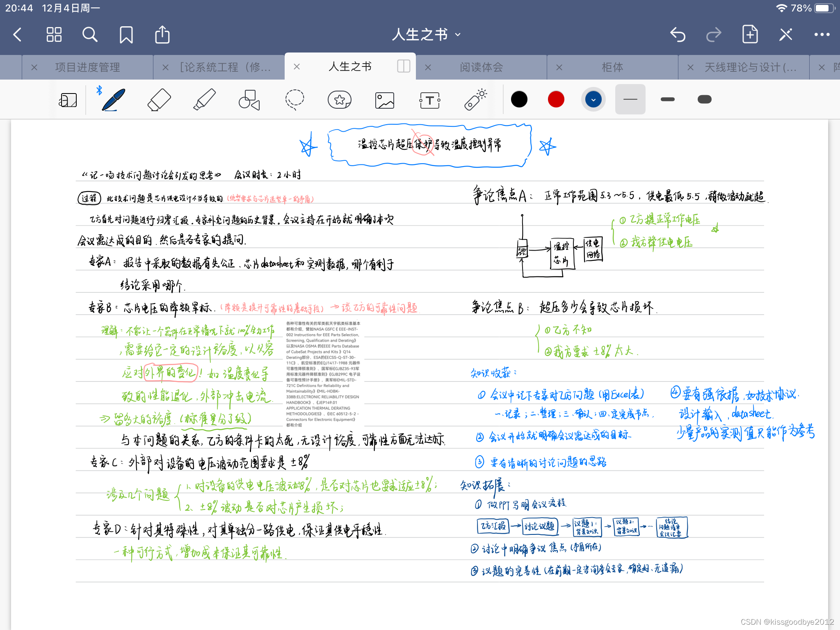Activate the Laser pointer tool
The width and height of the screenshot is (840, 630).
point(475,100)
